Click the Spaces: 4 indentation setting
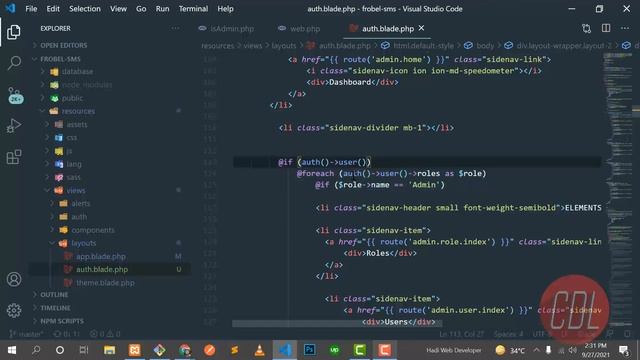Viewport: 640px width, 360px height. click(508, 334)
